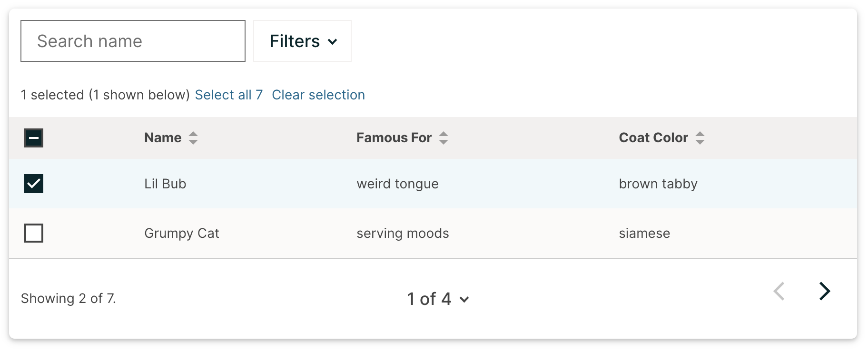The image size is (868, 352).
Task: Check the Grumpy Cat row checkbox
Action: click(x=34, y=233)
